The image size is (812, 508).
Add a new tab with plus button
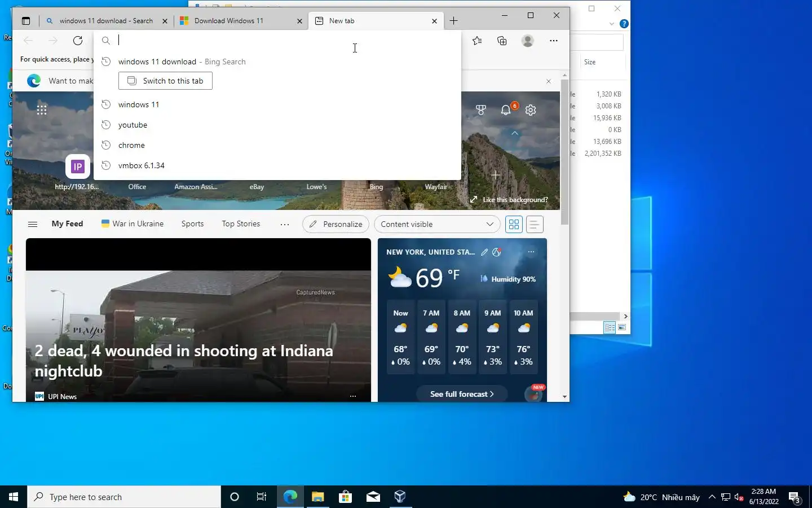[453, 21]
